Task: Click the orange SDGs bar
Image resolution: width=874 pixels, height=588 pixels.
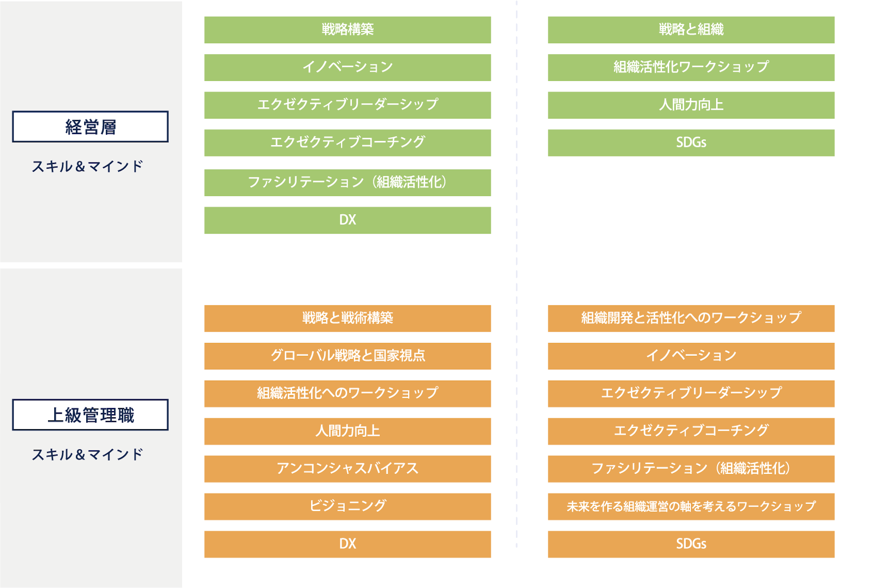Action: (x=691, y=544)
